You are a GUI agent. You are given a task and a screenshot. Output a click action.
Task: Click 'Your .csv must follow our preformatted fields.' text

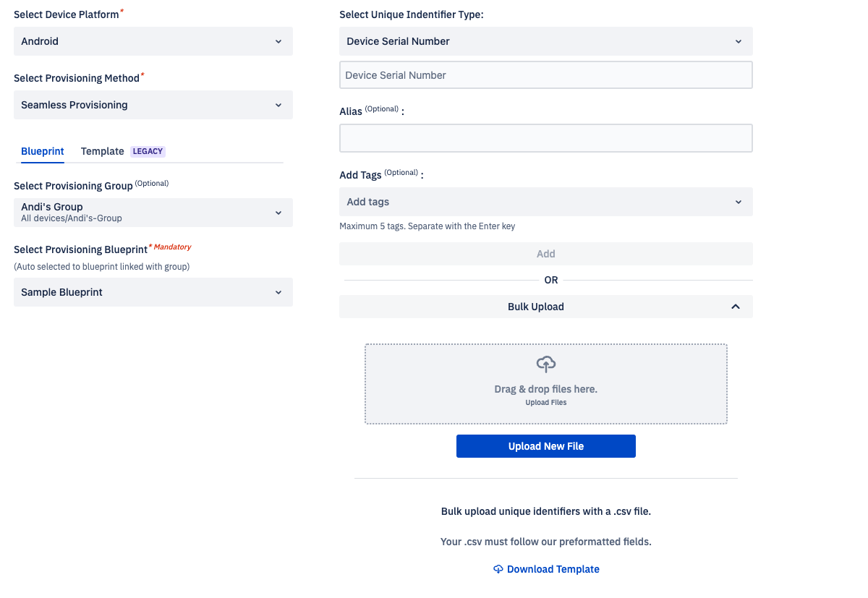[x=546, y=542]
